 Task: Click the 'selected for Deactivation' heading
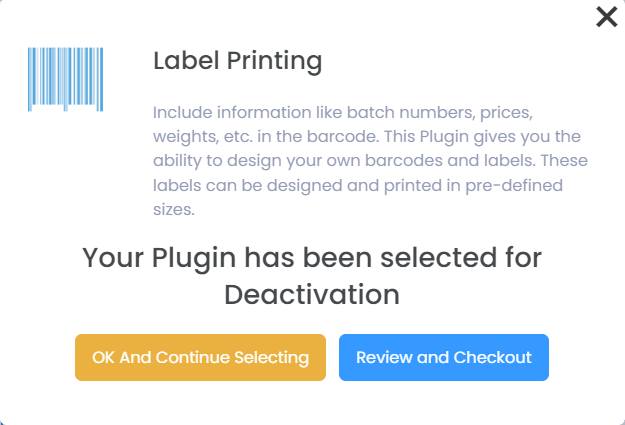pos(311,276)
